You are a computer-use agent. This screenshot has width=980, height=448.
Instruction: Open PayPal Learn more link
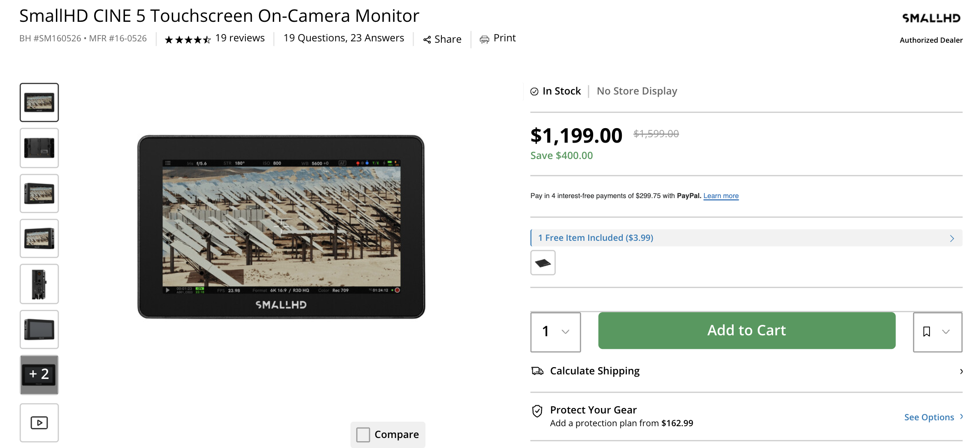tap(721, 196)
